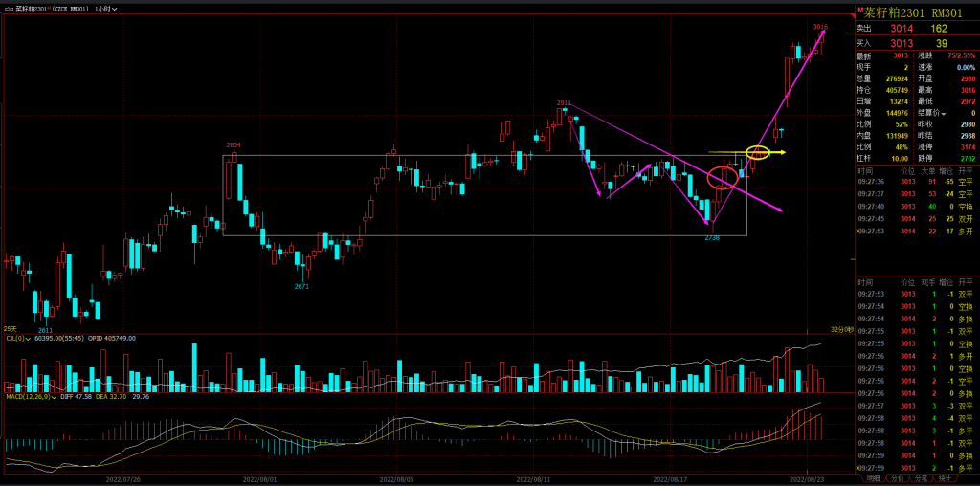
Task: Click the red ellipse annotation on chart
Action: tap(723, 178)
